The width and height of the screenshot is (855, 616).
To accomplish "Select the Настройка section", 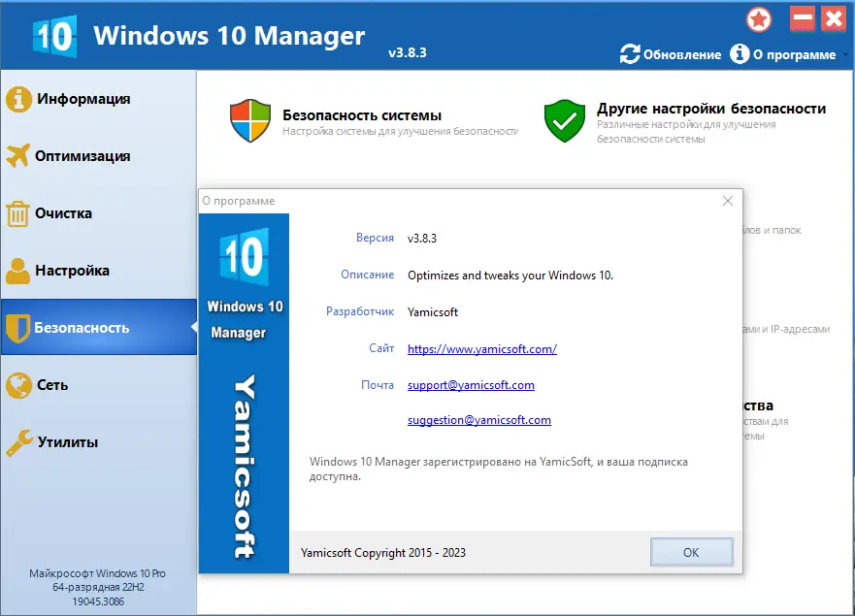I will [x=98, y=271].
